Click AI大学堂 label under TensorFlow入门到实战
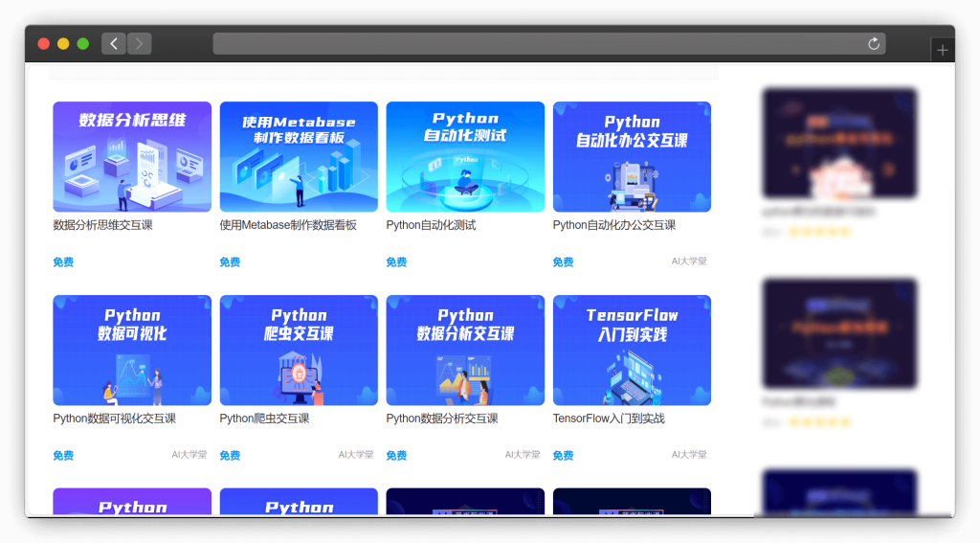The height and width of the screenshot is (543, 980). point(689,455)
